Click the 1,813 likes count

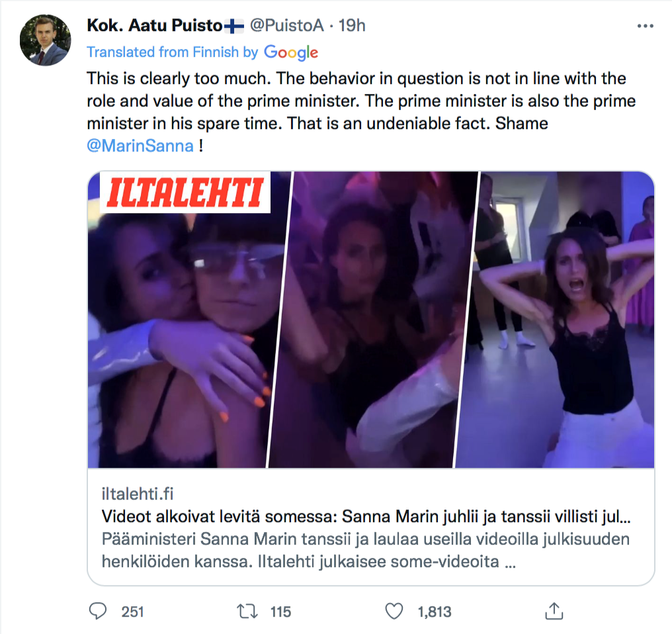[x=435, y=612]
